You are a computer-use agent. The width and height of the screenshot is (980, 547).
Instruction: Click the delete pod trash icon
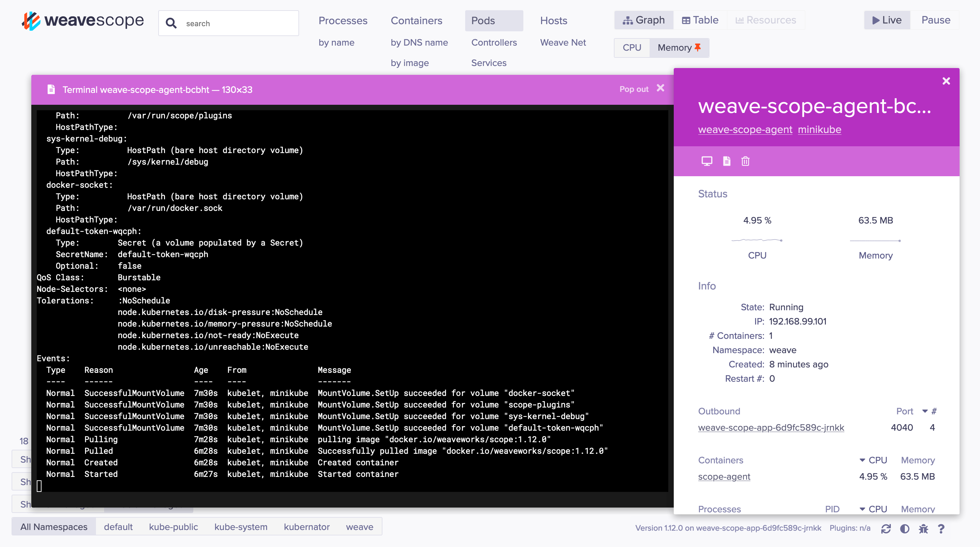click(745, 161)
